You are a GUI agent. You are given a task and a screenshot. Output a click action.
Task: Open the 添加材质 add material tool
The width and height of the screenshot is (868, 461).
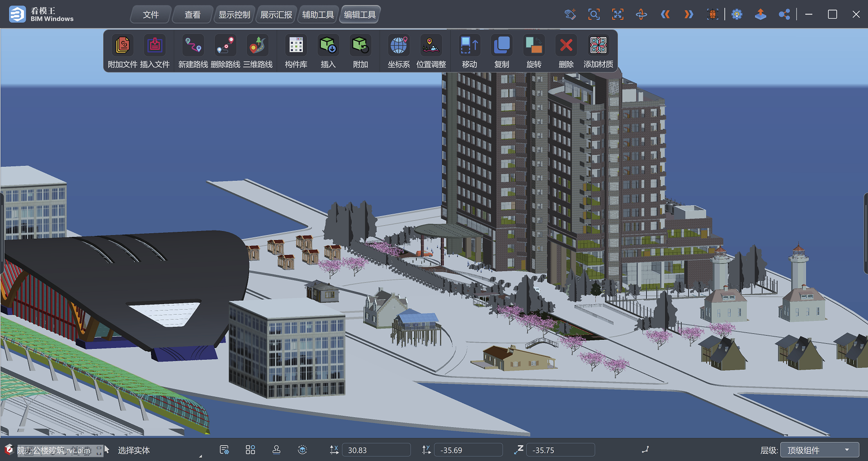[598, 46]
